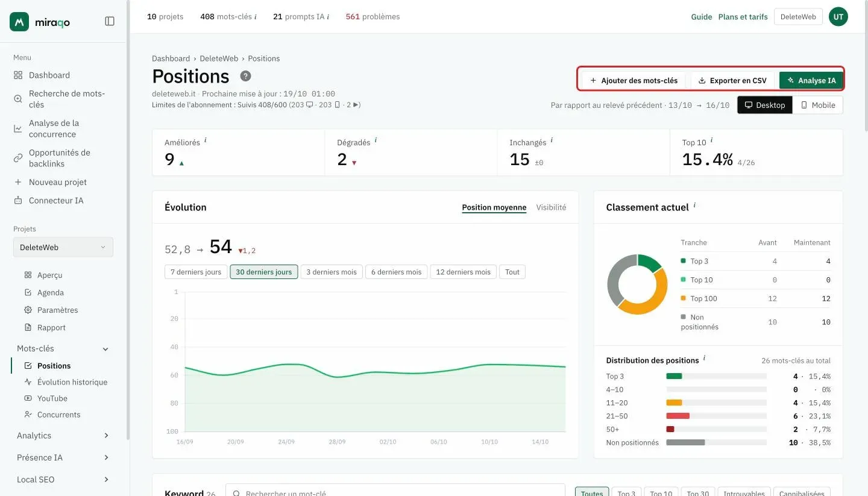This screenshot has height=496, width=868.
Task: Click the Dashboard grid icon in menu
Action: [x=18, y=75]
